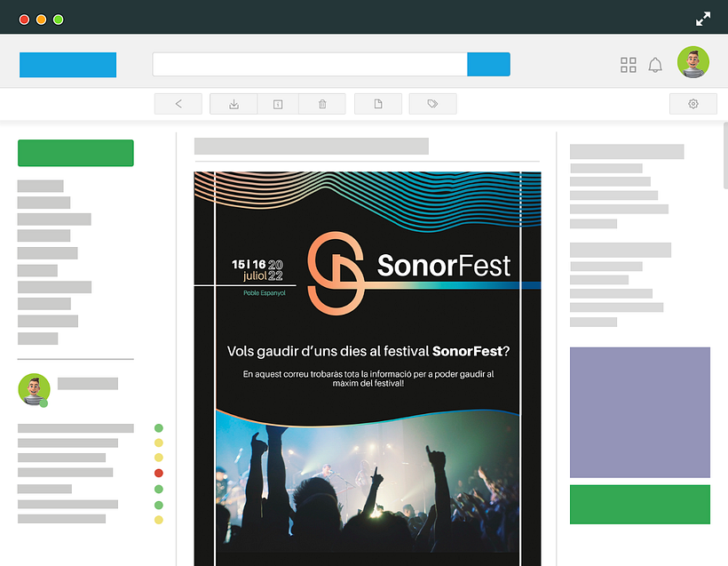Click the back arrow toolbar button

pos(178,104)
